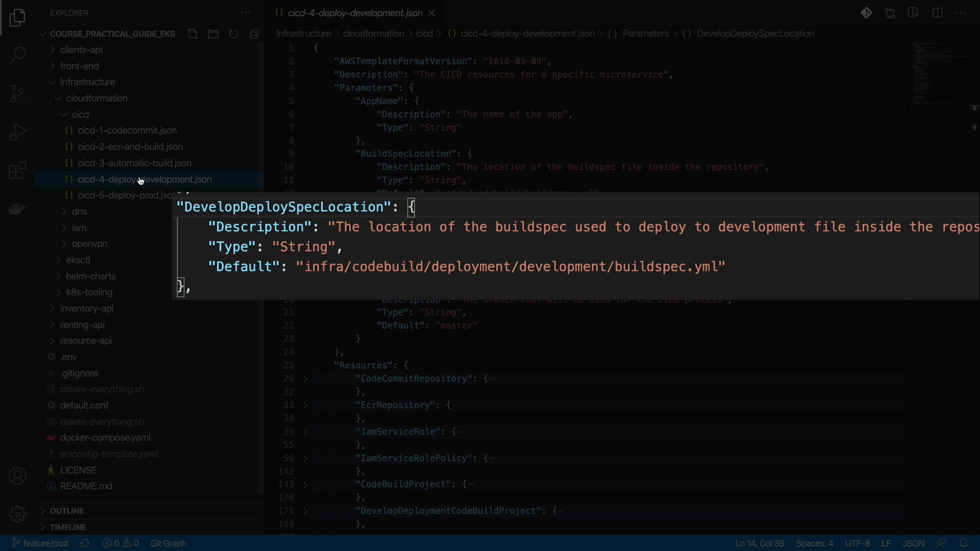Collapse the cicd folder
This screenshot has width=980, height=551.
80,115
